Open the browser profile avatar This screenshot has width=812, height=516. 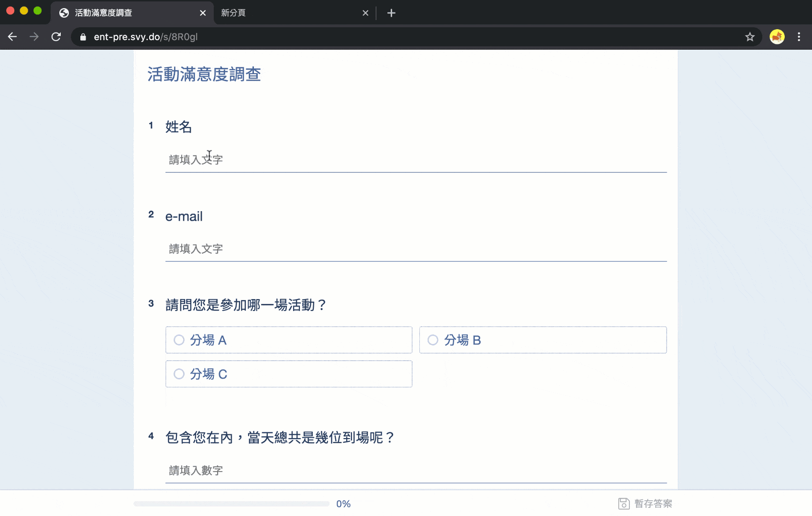(x=777, y=37)
